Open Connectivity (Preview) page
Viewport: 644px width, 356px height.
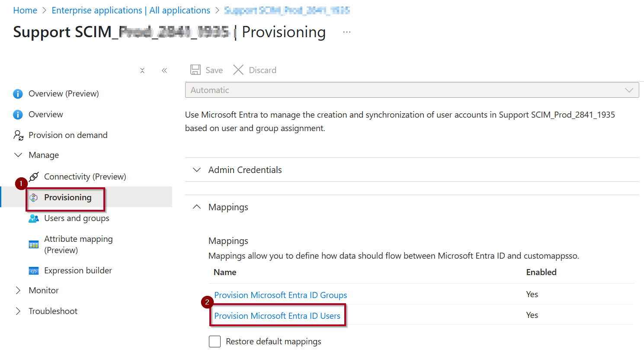(x=85, y=176)
